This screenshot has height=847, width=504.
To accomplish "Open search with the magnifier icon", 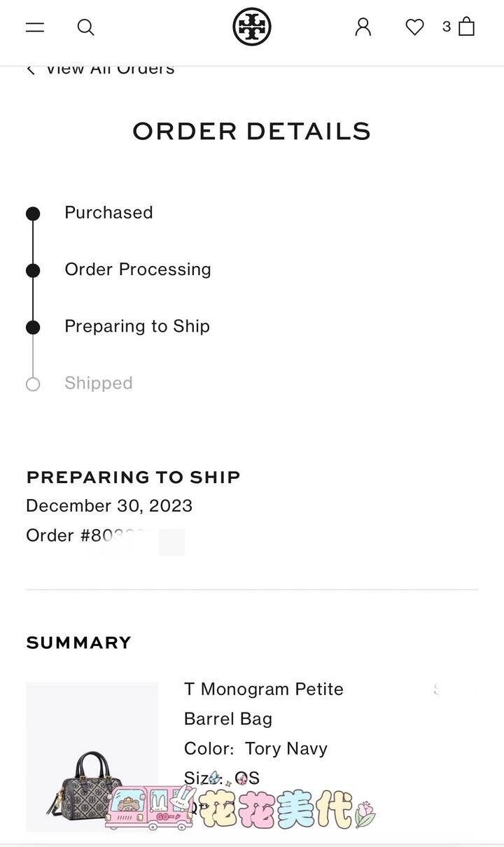I will coord(85,27).
